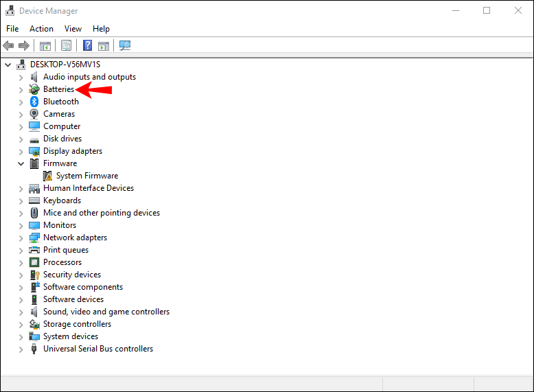
Task: Expand the Sound, video and game controllers chevron
Action: click(21, 312)
